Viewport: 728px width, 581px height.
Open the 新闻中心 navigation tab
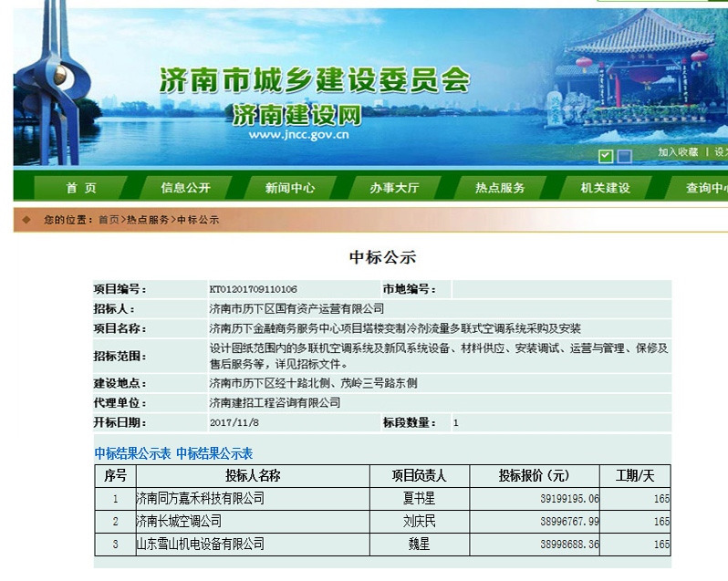(290, 188)
